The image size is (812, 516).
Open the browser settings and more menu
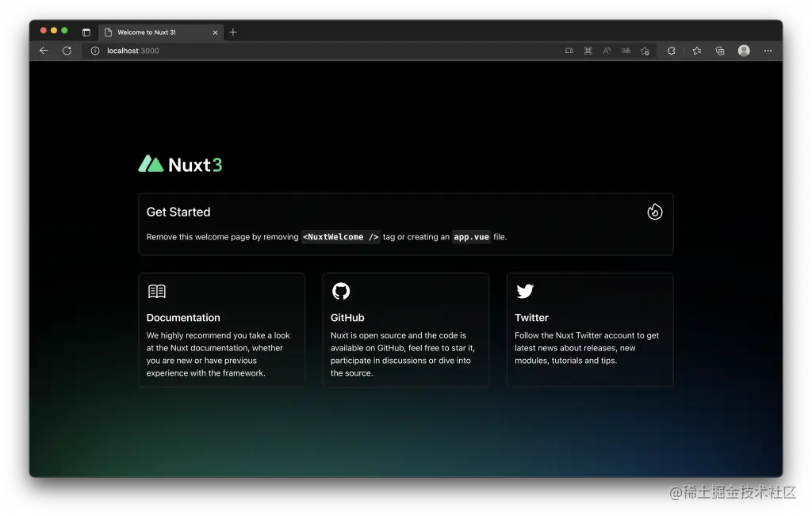click(768, 51)
